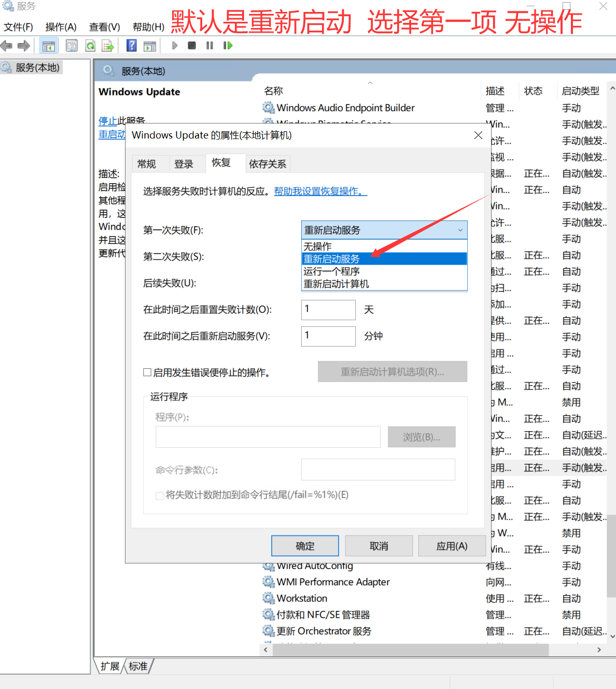
Task: Open the 操作(A) menu
Action: coord(61,27)
